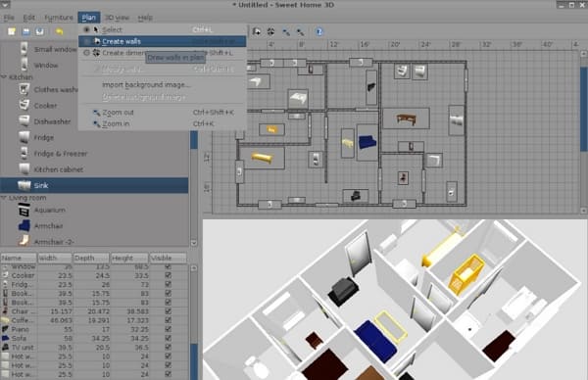This screenshot has width=588, height=380.
Task: Select the yellow bed in the 2D plan
Action: tap(262, 158)
